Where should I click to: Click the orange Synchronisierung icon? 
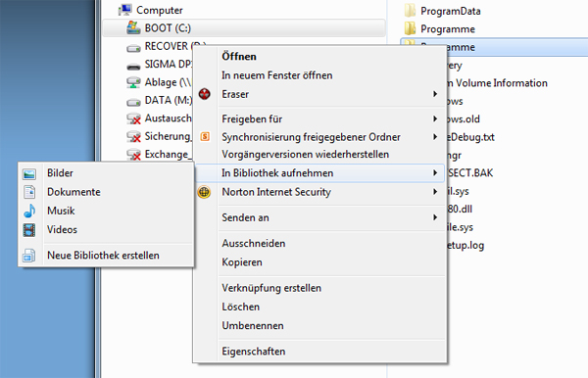pos(205,137)
